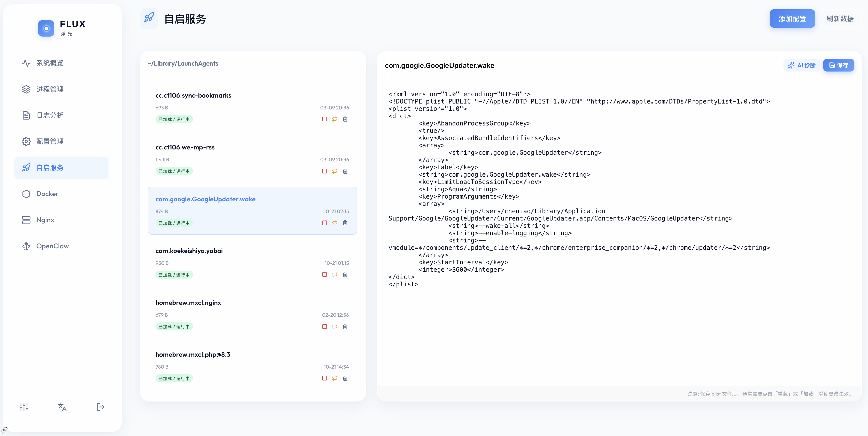
Task: Delete the homebrew.mxcl.nginx service
Action: point(345,326)
